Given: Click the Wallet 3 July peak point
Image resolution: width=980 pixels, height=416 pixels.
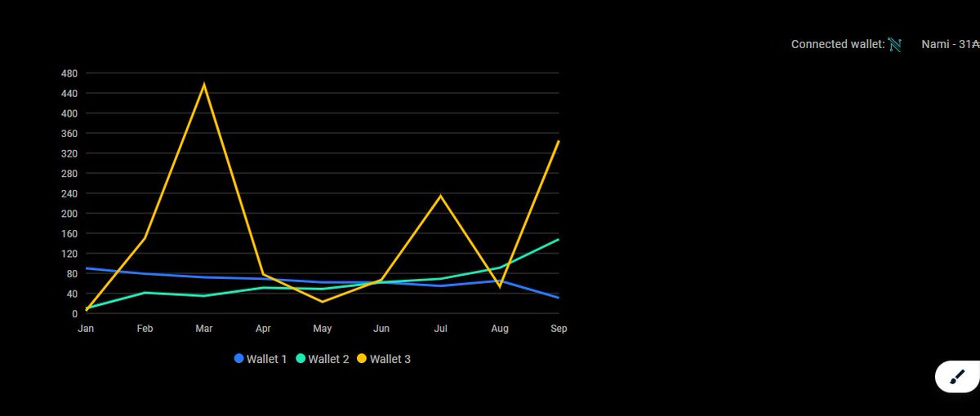Looking at the screenshot, I should click(441, 196).
